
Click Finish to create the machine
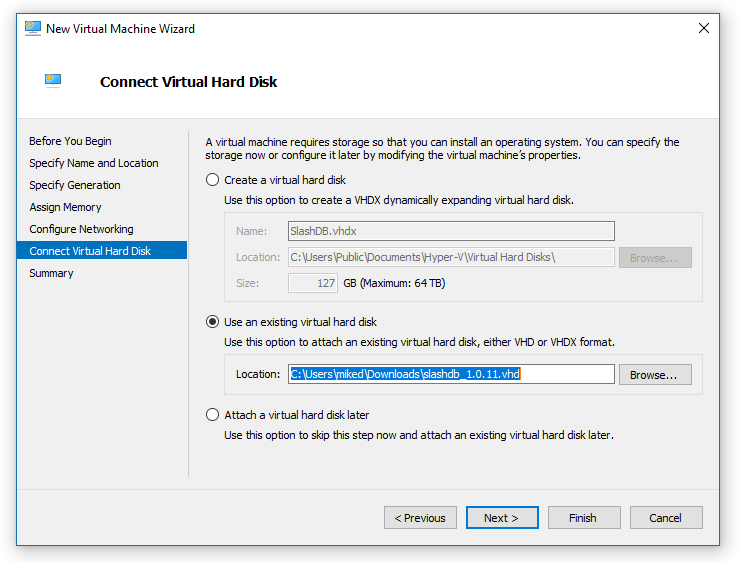[583, 518]
